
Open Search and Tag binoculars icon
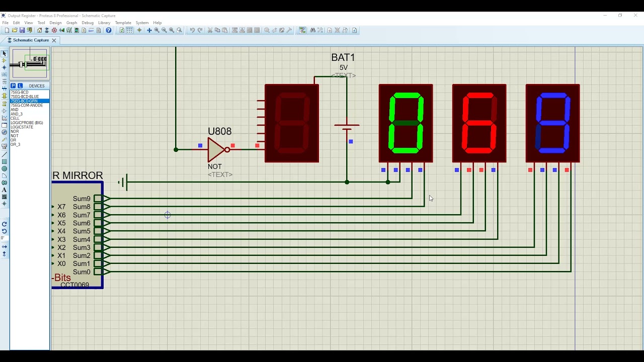(313, 30)
